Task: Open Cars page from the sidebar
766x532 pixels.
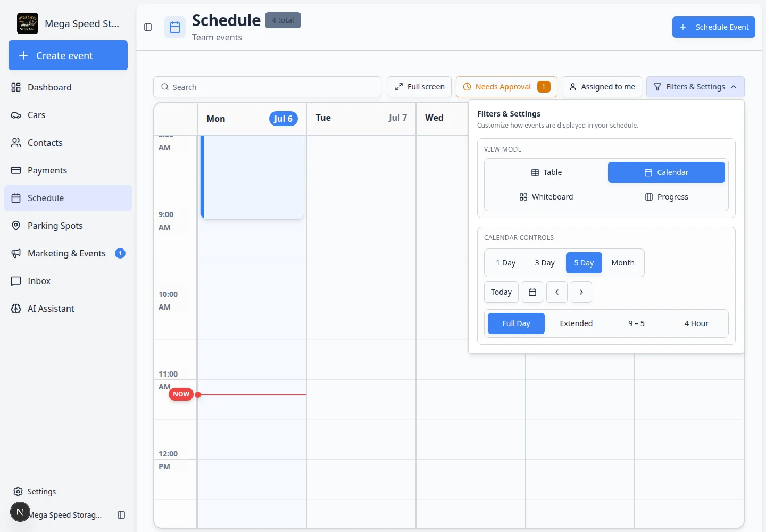Action: pos(68,115)
